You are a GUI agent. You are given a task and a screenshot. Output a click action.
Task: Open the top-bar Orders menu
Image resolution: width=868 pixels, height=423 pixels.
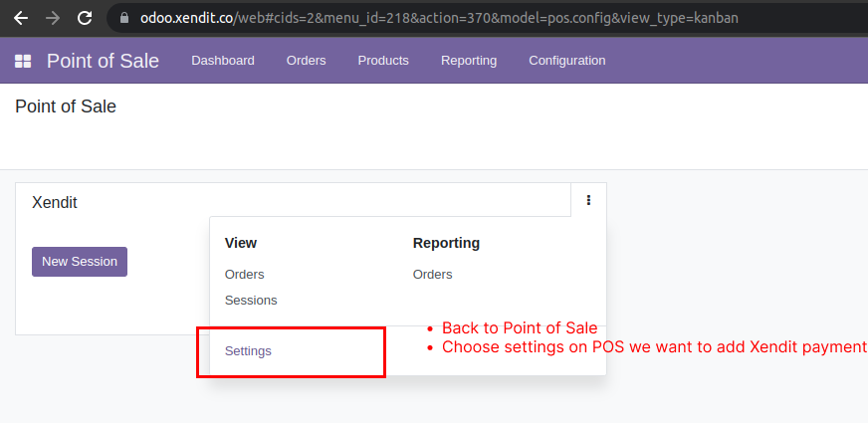tap(307, 61)
